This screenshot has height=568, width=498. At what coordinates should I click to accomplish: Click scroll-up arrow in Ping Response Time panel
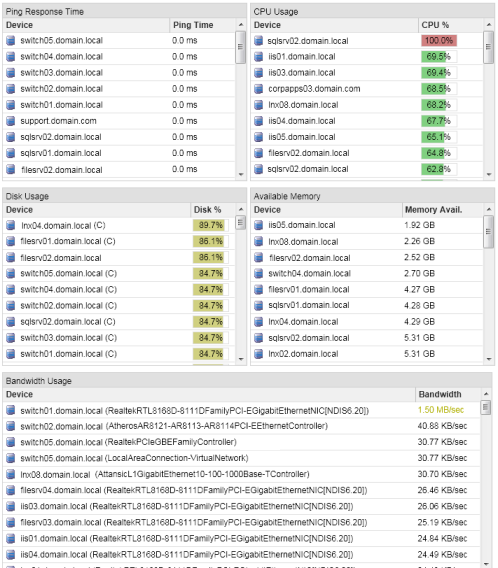(x=241, y=25)
